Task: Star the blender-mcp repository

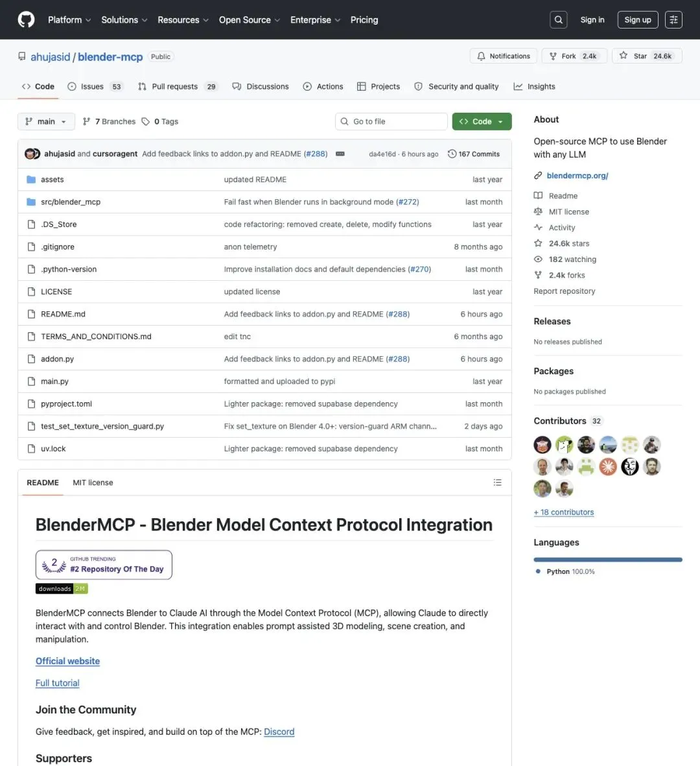Action: pos(647,56)
